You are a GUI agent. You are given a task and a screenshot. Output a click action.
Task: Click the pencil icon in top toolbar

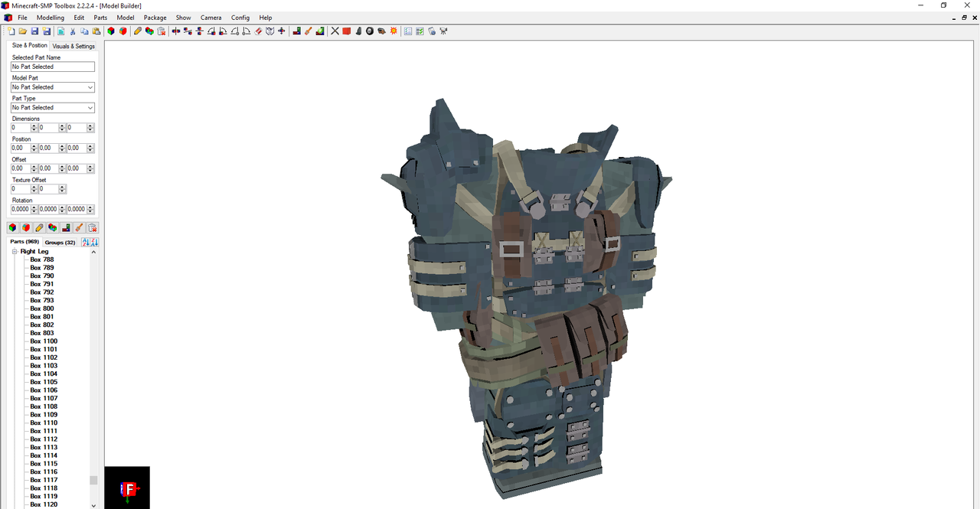138,31
